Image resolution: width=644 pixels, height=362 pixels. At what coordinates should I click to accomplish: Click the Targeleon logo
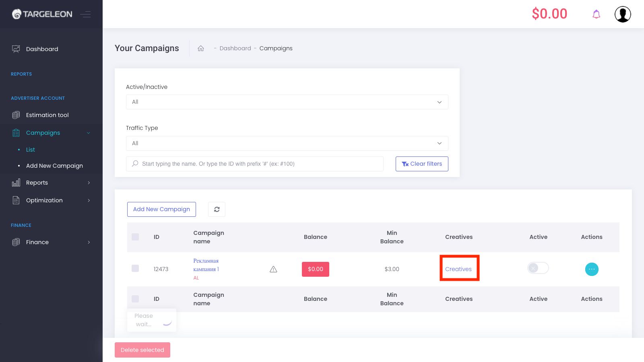(42, 14)
